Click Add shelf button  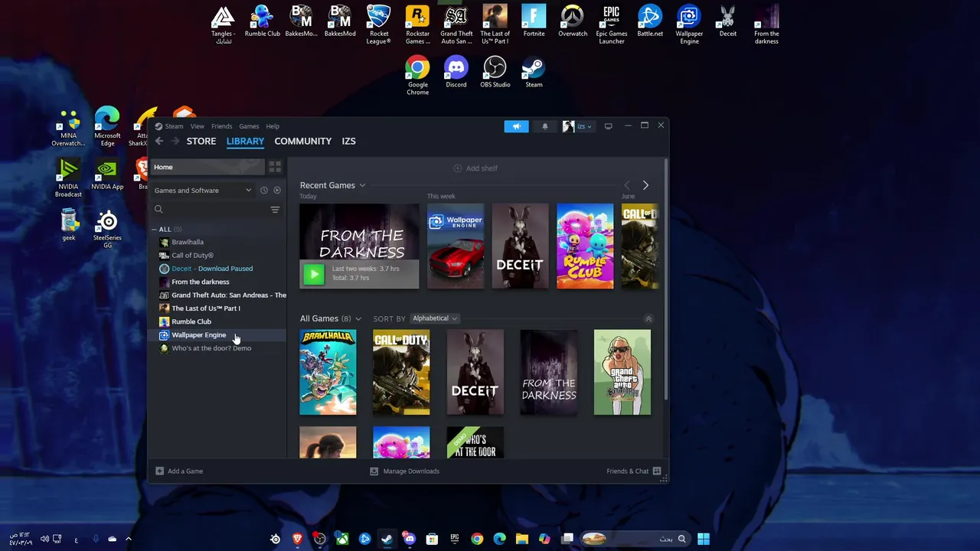pyautogui.click(x=475, y=168)
